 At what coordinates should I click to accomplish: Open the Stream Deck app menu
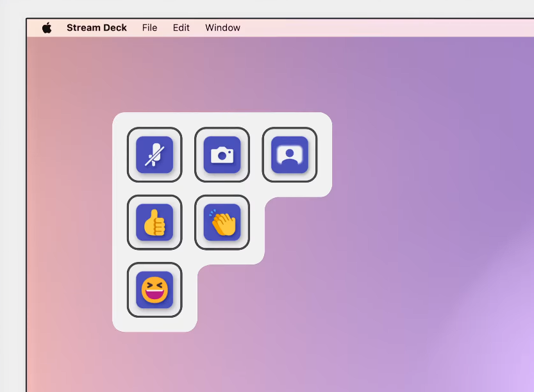(x=97, y=28)
